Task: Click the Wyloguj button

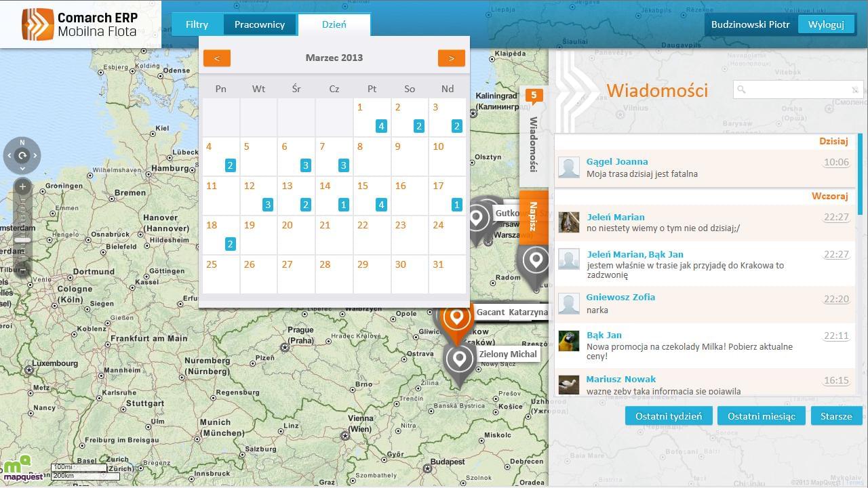Action: coord(825,24)
